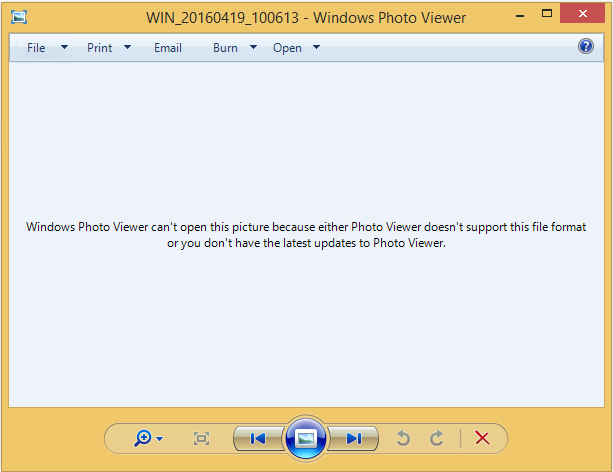
Task: Start the slide show with center button
Action: (x=306, y=438)
